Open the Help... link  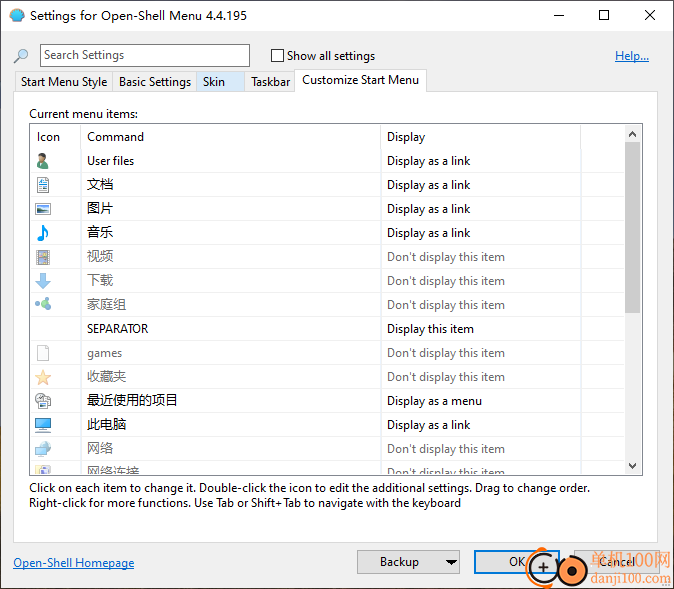click(x=631, y=56)
